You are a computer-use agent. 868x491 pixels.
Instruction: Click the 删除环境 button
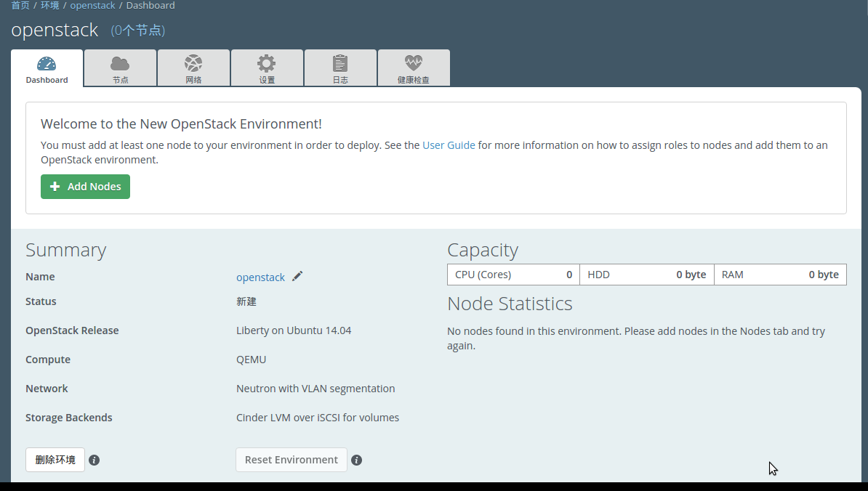(x=55, y=460)
